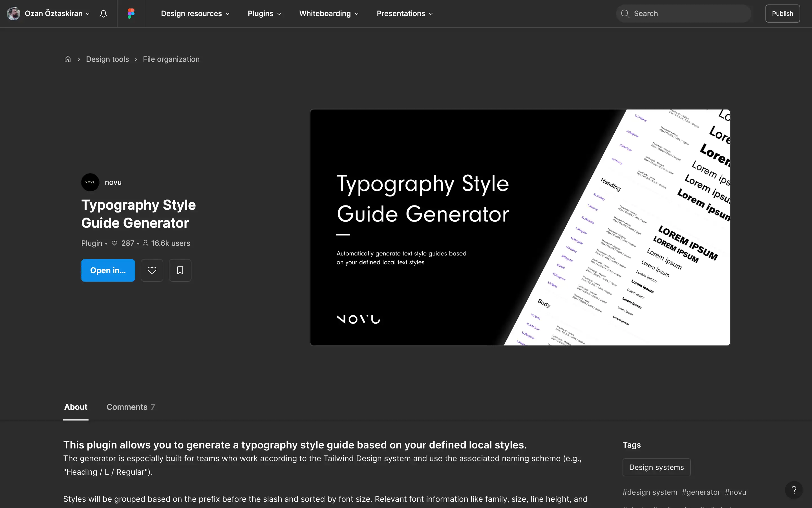This screenshot has width=812, height=508.
Task: Expand the Ozan Öztaskiran account menu
Action: pos(57,14)
